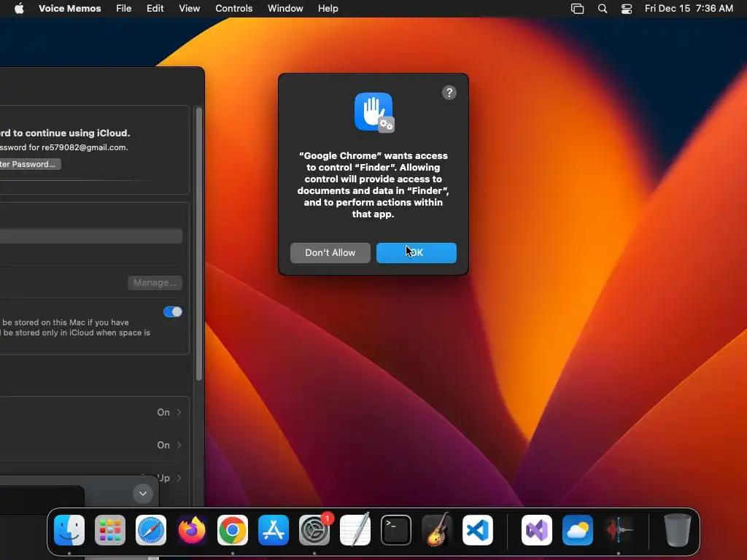Open System Settings from the Dock
Image resolution: width=747 pixels, height=560 pixels.
pyautogui.click(x=314, y=530)
